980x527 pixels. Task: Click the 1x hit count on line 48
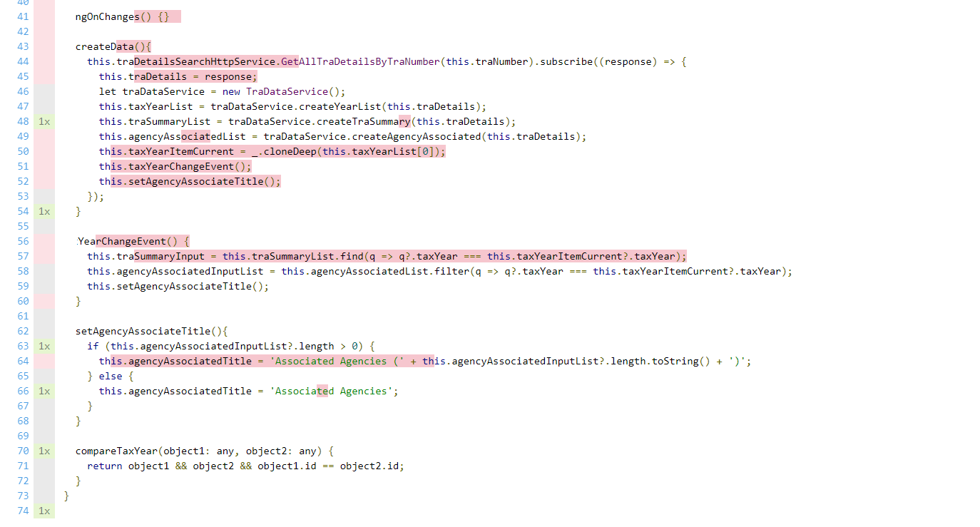point(44,121)
